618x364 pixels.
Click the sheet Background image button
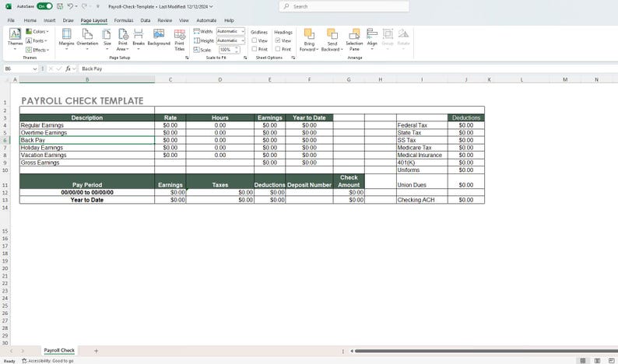pos(159,38)
